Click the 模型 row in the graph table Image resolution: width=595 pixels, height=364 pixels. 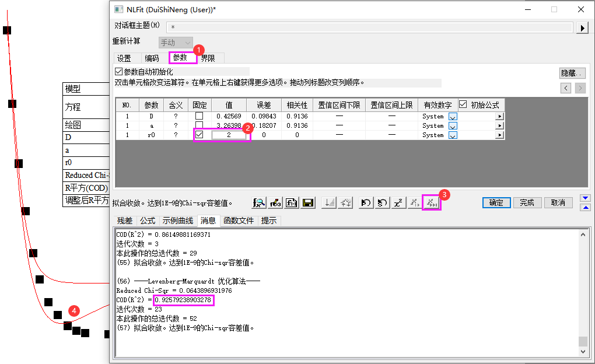pyautogui.click(x=86, y=89)
